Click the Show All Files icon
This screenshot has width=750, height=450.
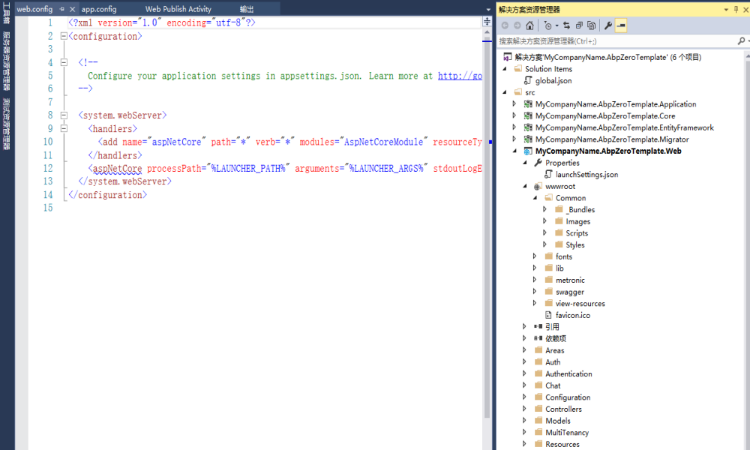point(592,25)
